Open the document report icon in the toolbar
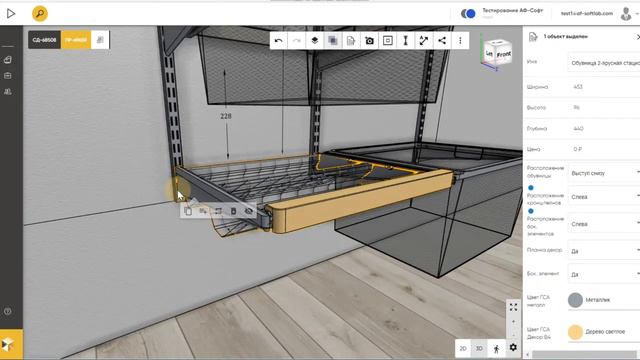 pyautogui.click(x=351, y=40)
